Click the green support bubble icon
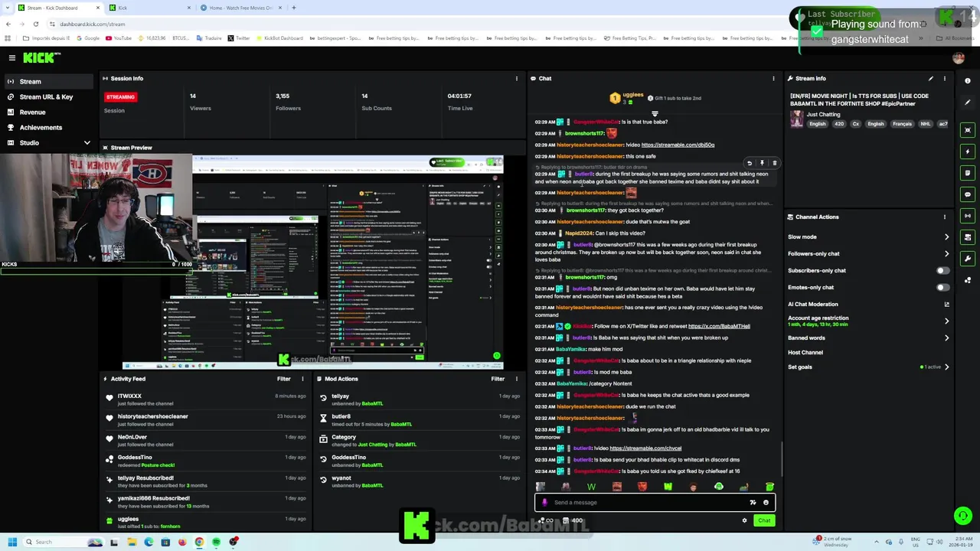This screenshot has height=551, width=980. (x=962, y=516)
